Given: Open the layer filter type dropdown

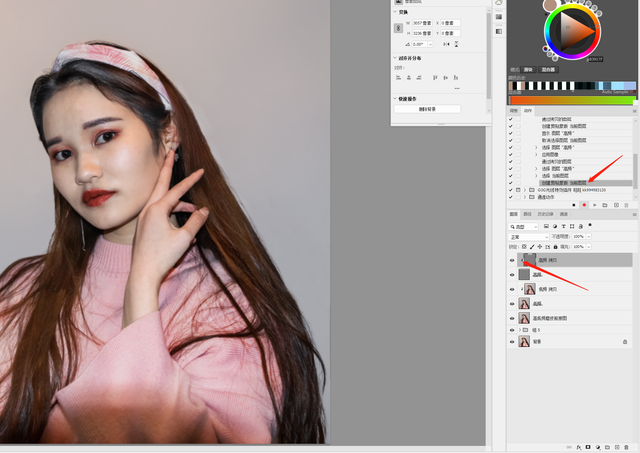Looking at the screenshot, I should coord(524,226).
